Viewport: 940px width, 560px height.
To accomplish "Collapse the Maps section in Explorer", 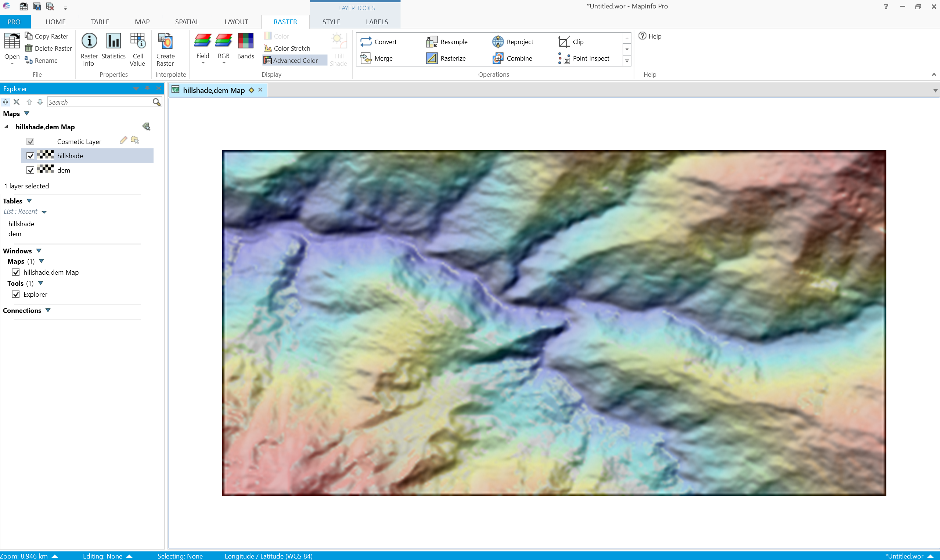I will pos(26,113).
